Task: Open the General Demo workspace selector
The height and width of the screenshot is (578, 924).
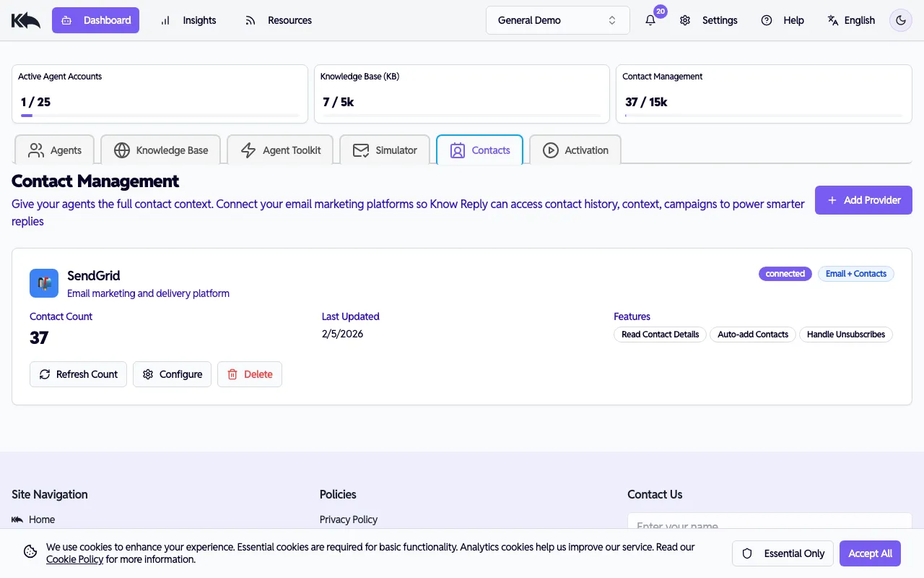Action: coord(557,20)
